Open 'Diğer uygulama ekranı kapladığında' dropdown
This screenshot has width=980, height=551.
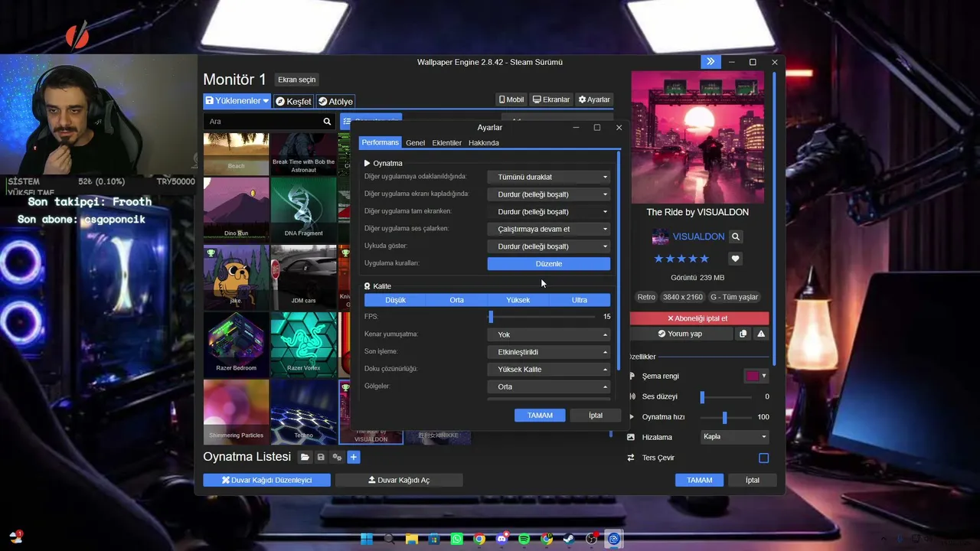point(549,194)
